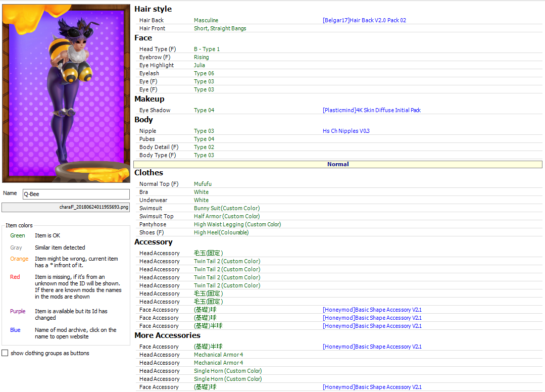The image size is (545, 392).
Task: Click the Type 04 eye shadow value
Action: coord(204,110)
